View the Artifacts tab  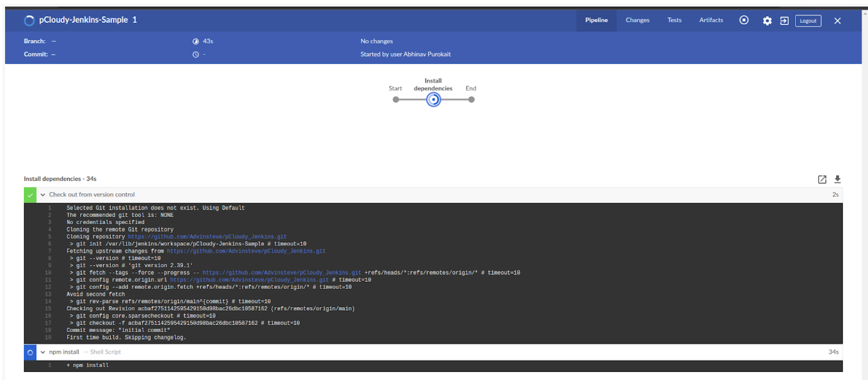pyautogui.click(x=711, y=20)
